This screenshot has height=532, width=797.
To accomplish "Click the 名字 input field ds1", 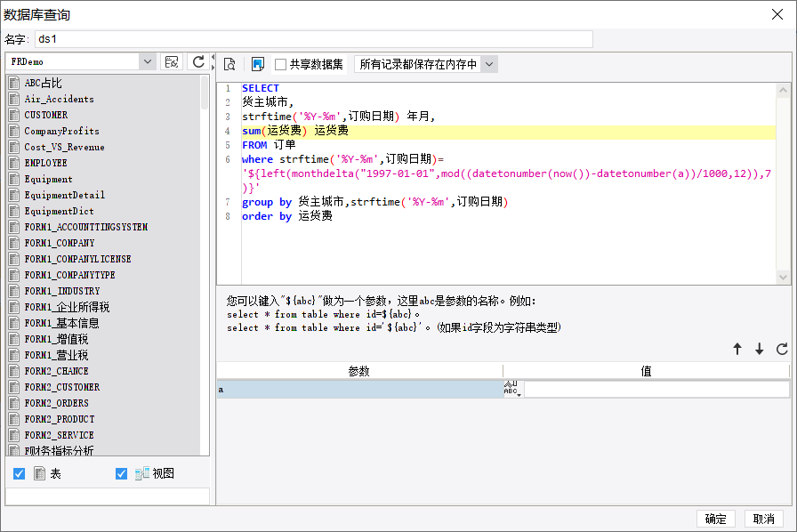I will click(x=314, y=39).
